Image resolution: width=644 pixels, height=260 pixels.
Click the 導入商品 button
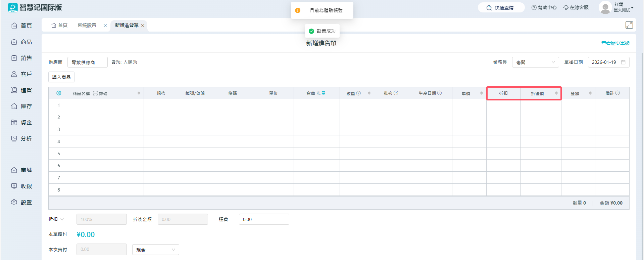coord(61,77)
